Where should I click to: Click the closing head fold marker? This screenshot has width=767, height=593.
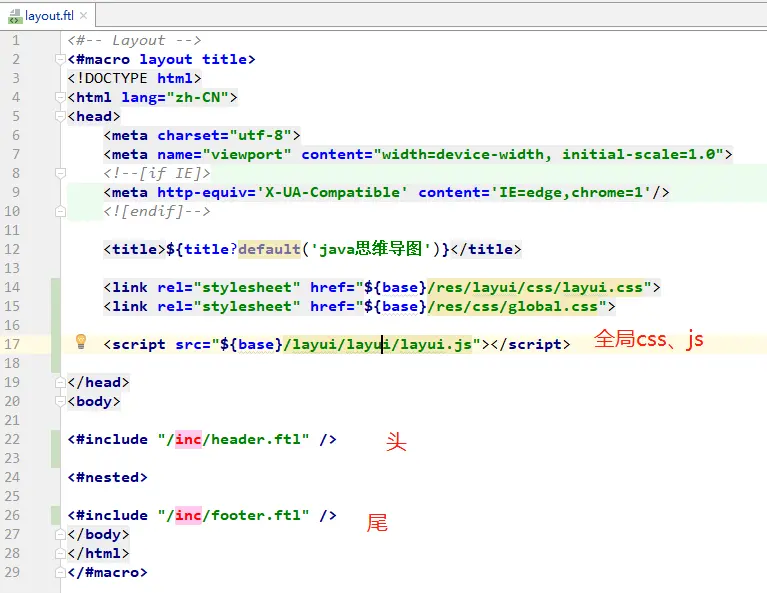(60, 382)
